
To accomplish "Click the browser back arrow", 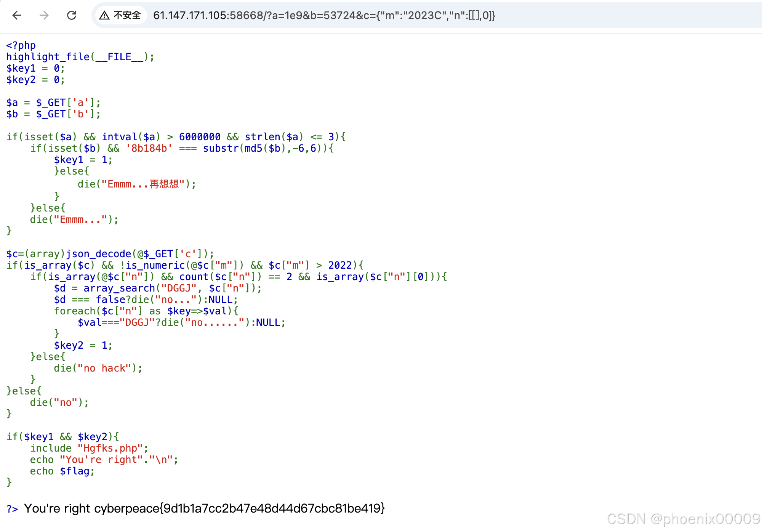I will (17, 15).
